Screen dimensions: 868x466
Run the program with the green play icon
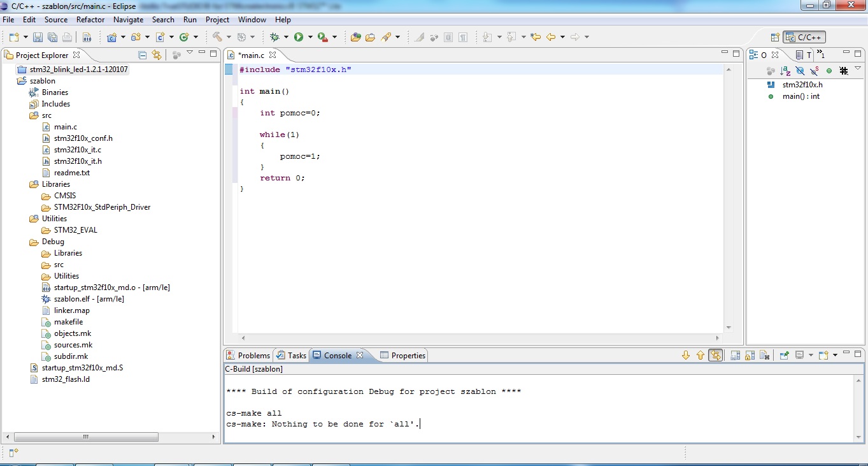[299, 37]
